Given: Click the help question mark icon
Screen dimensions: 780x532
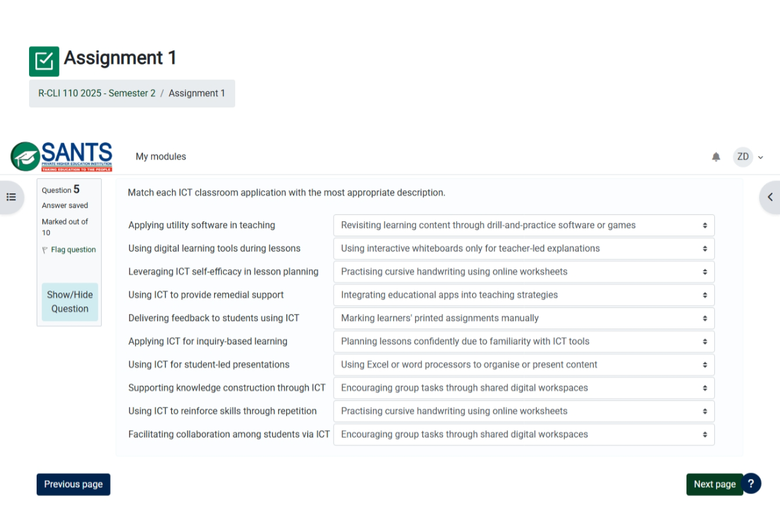Looking at the screenshot, I should tap(751, 483).
